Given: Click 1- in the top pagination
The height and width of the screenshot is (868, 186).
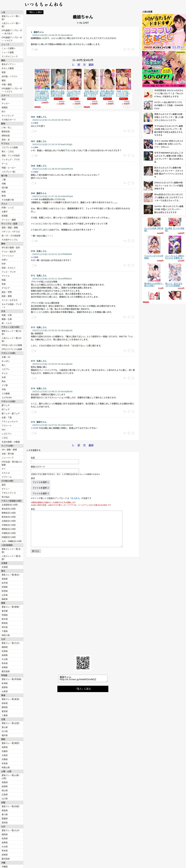Looking at the screenshot, I should point(73,65).
